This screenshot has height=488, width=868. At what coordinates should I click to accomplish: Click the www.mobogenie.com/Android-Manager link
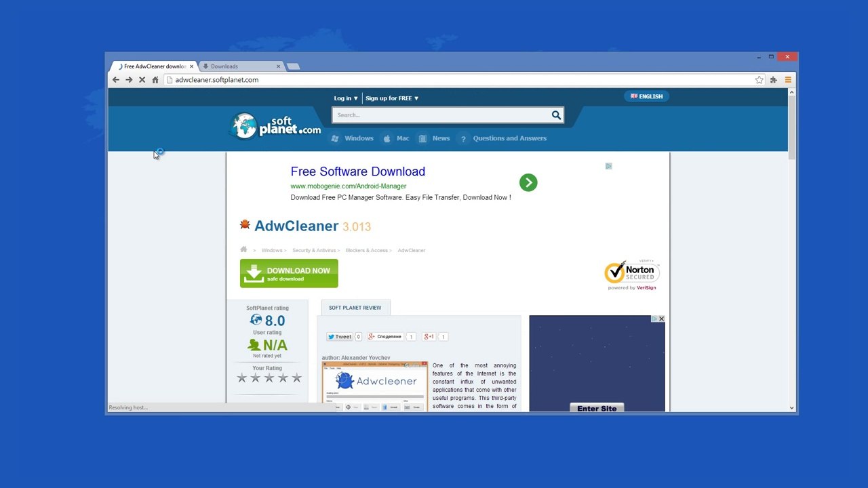(349, 186)
